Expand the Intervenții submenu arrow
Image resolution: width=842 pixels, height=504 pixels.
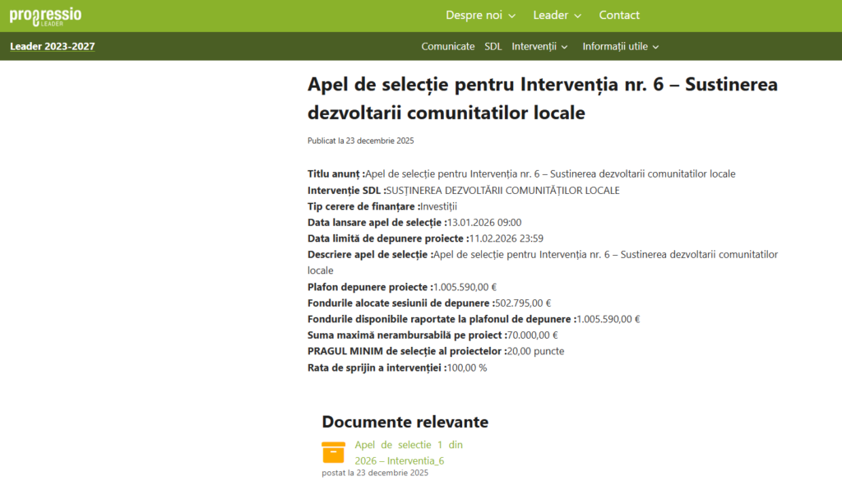click(564, 47)
